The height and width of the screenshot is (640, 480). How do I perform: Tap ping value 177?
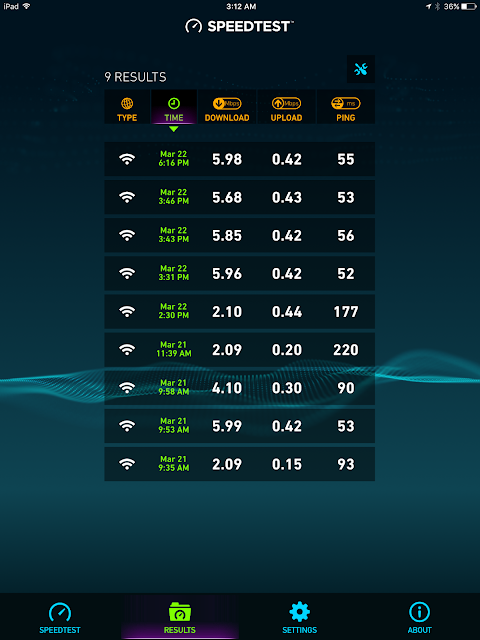(346, 312)
